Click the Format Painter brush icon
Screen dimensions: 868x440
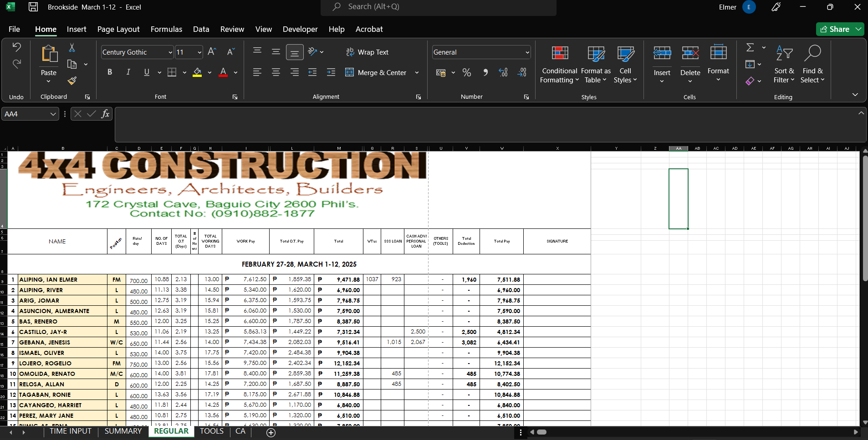(72, 81)
